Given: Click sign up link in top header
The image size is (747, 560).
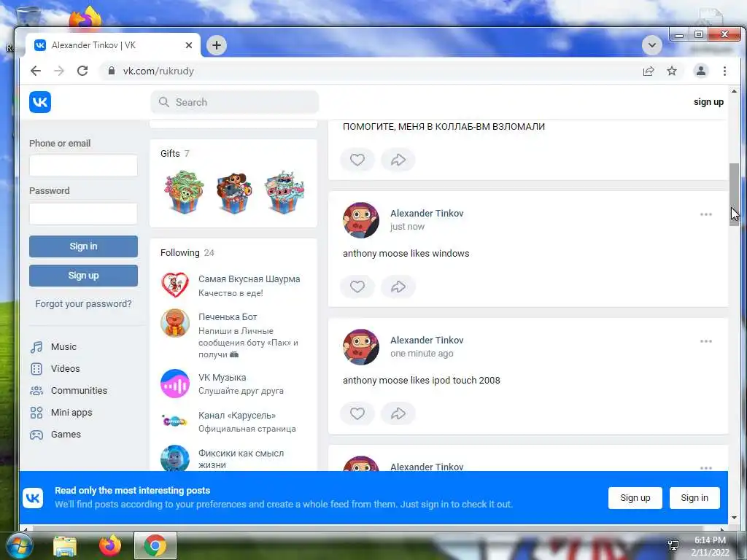Looking at the screenshot, I should 708,102.
